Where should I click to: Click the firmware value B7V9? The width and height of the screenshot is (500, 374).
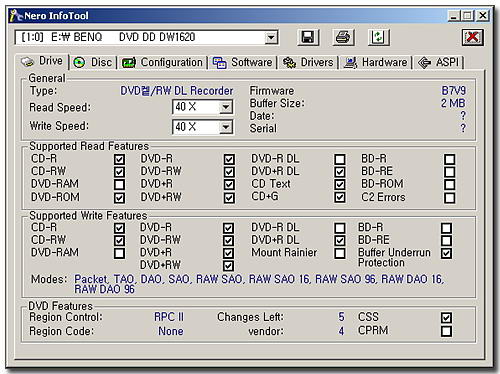click(x=454, y=91)
